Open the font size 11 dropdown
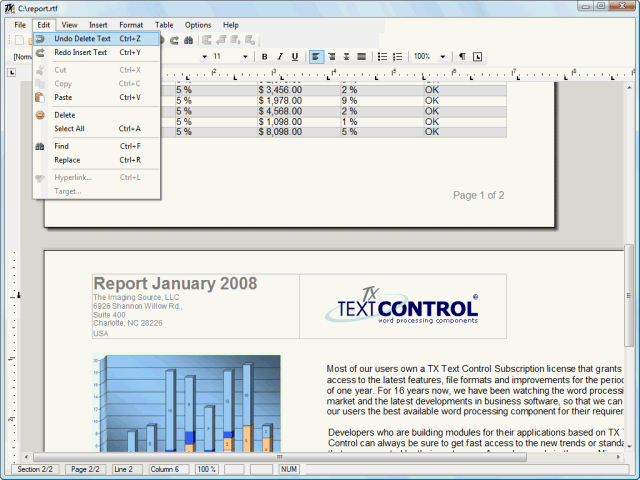The image size is (640, 480). [x=245, y=57]
